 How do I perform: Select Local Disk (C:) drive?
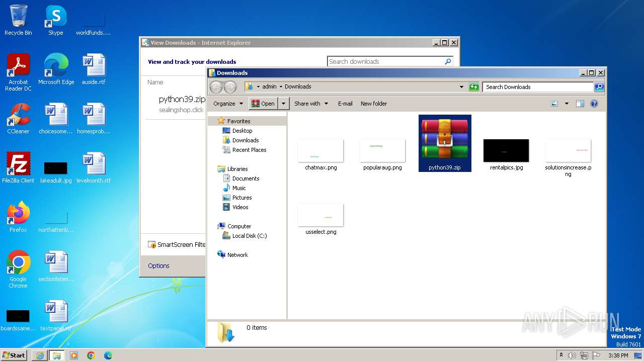[249, 236]
